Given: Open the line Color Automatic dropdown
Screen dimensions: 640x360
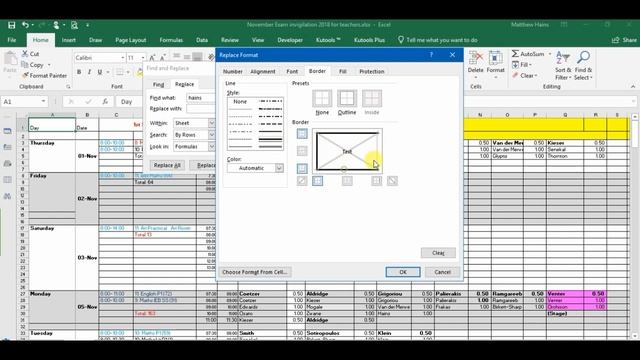Looking at the screenshot, I should [279, 168].
